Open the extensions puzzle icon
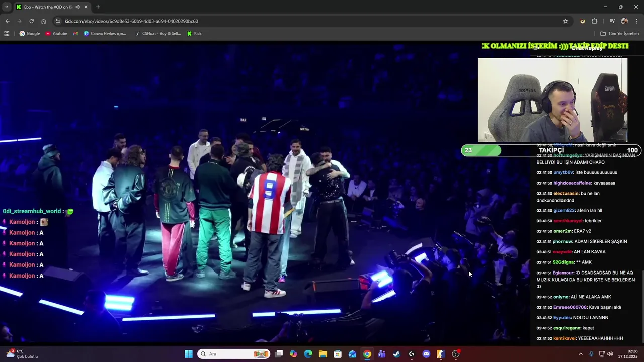 point(595,21)
